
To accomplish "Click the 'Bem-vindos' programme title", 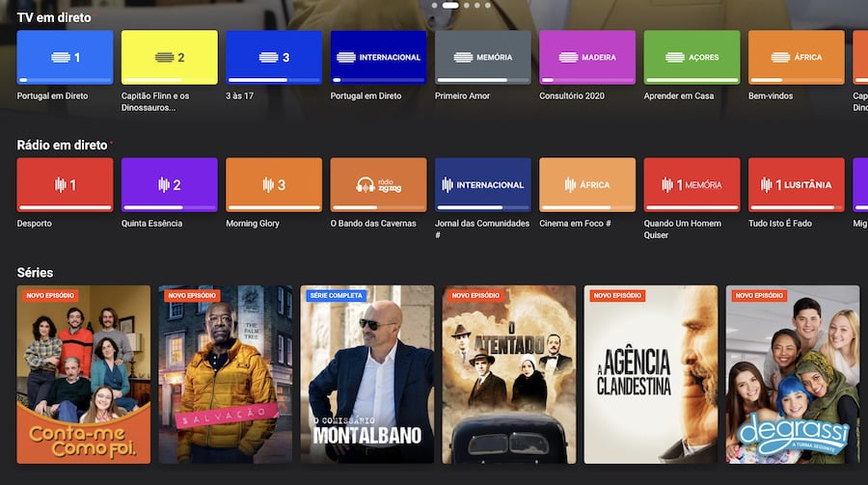I will tap(771, 95).
